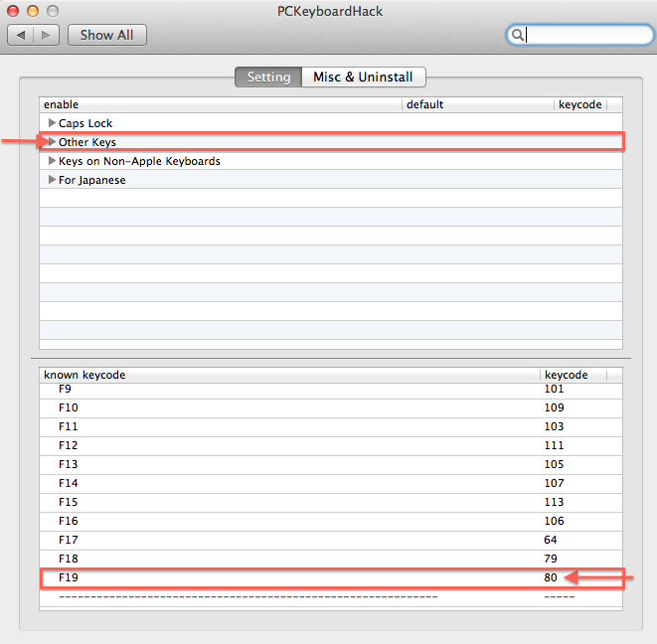
Task: Expand the Other Keys group
Action: [53, 142]
